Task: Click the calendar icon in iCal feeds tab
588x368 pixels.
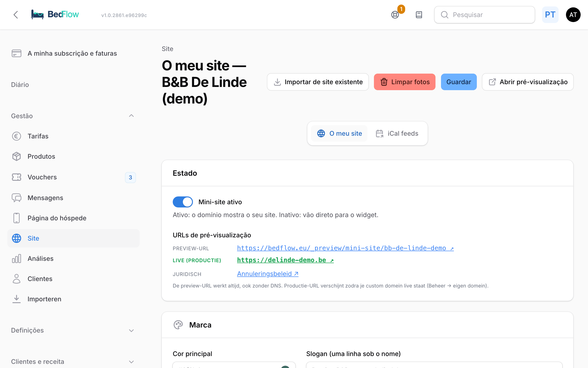Action: [379, 133]
